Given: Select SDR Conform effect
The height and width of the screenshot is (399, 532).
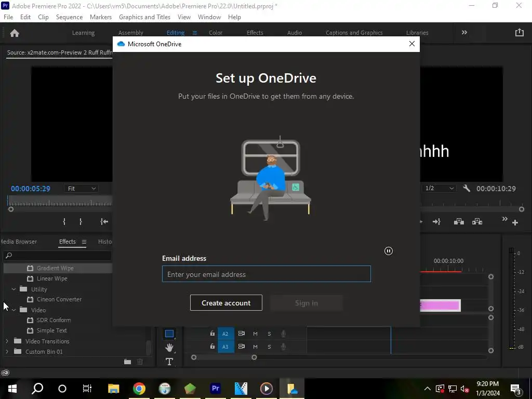Looking at the screenshot, I should (54, 320).
